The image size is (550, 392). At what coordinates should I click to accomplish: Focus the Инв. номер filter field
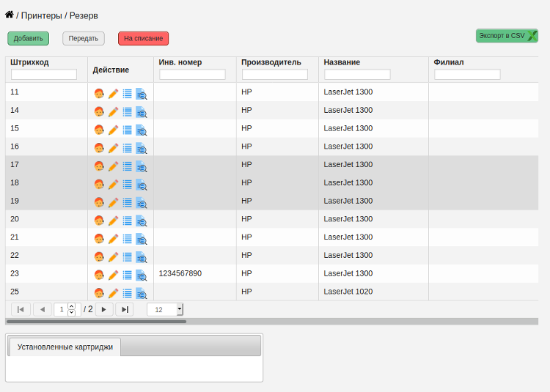(x=192, y=74)
